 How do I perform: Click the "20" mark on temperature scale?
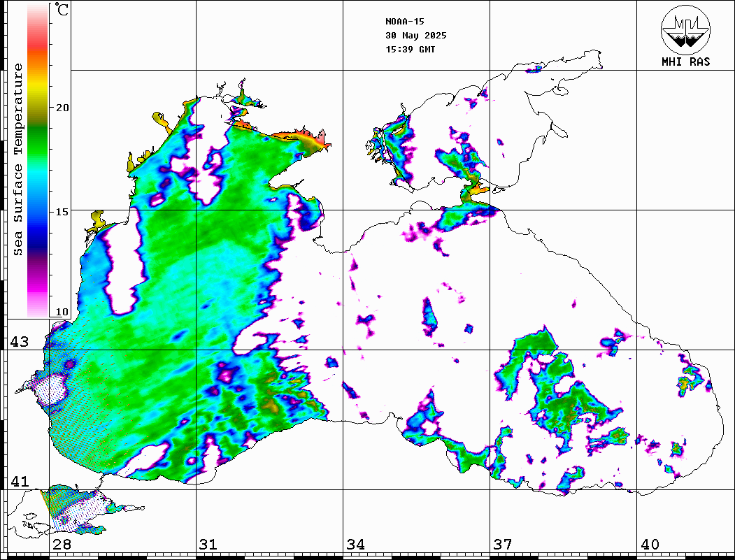click(62, 108)
